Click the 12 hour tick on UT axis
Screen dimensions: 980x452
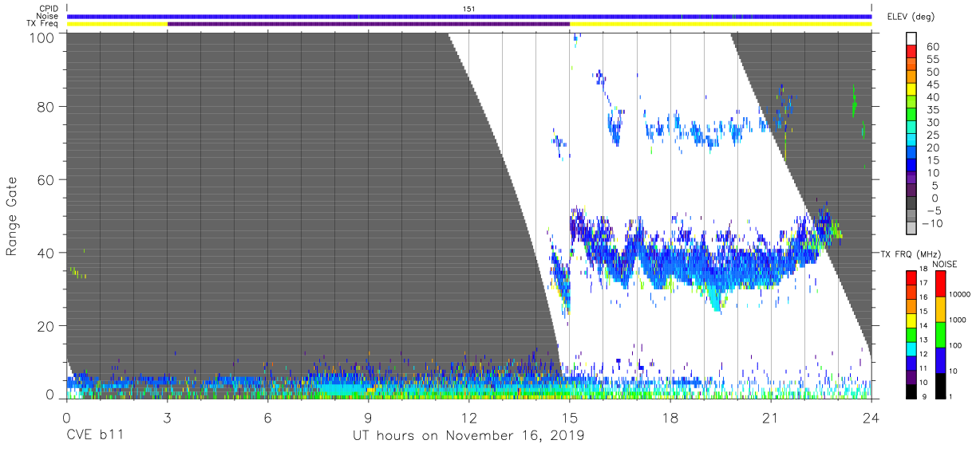tap(469, 417)
